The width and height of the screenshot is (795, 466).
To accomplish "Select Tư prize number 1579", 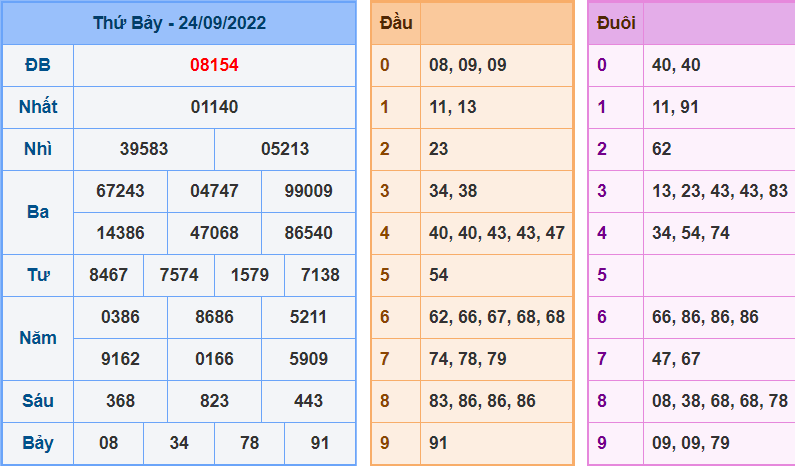I will click(250, 275).
